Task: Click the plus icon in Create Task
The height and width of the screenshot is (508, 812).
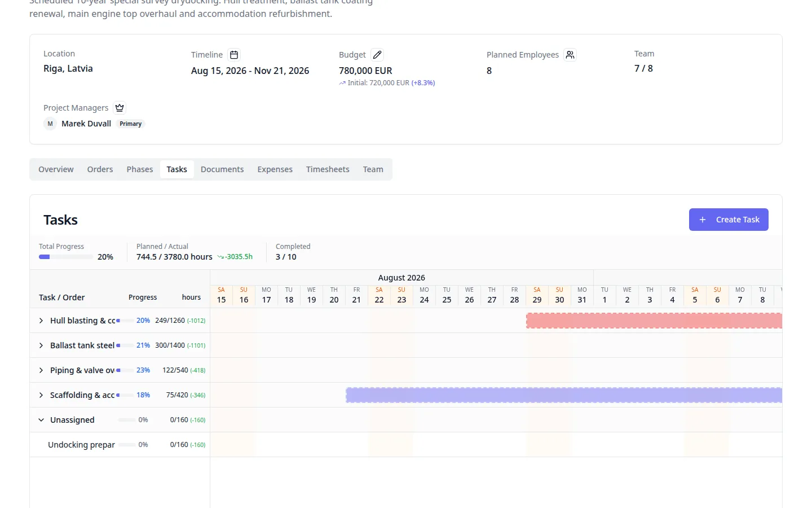Action: click(703, 220)
